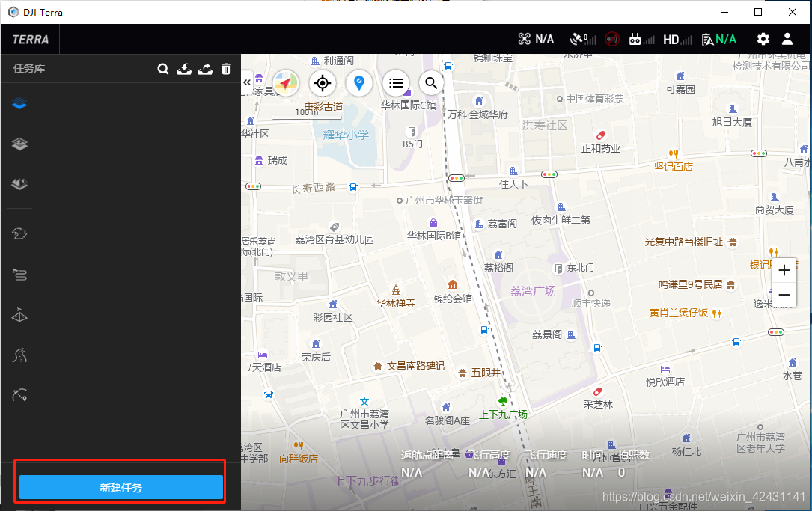Viewport: 812px width, 511px height.
Task: Click the 任务库 panel title
Action: [29, 68]
